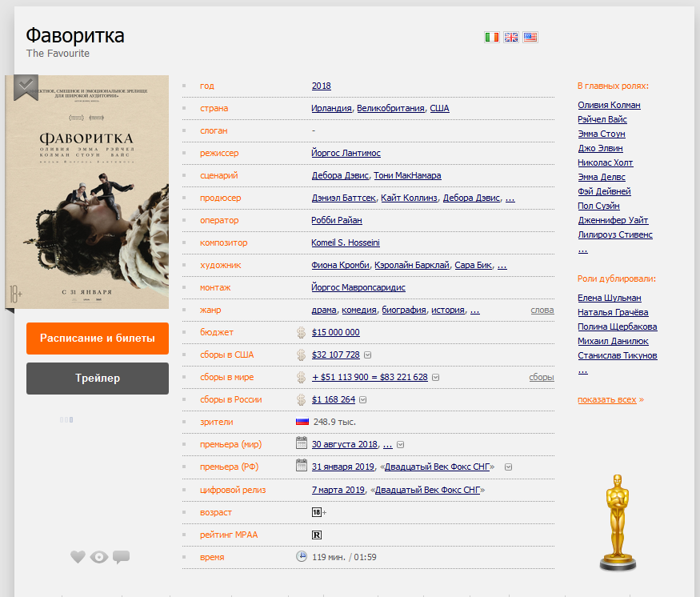Expand the Russian premiere details arrow
Image resolution: width=700 pixels, height=597 pixels.
click(x=508, y=467)
